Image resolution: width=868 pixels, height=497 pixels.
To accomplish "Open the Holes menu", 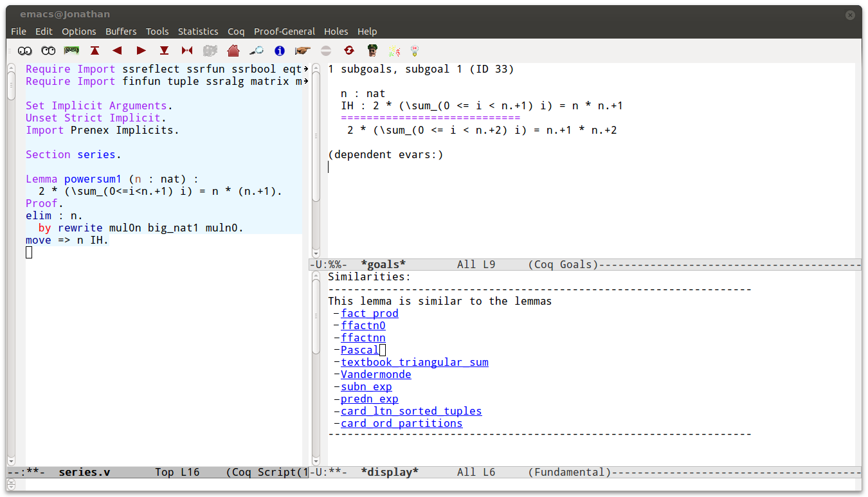I will tap(336, 32).
